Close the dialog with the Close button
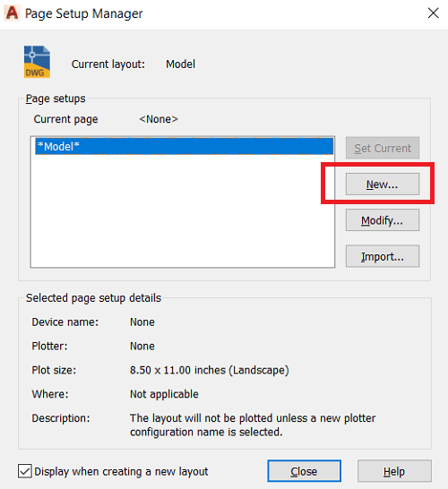The image size is (448, 489). (x=304, y=471)
